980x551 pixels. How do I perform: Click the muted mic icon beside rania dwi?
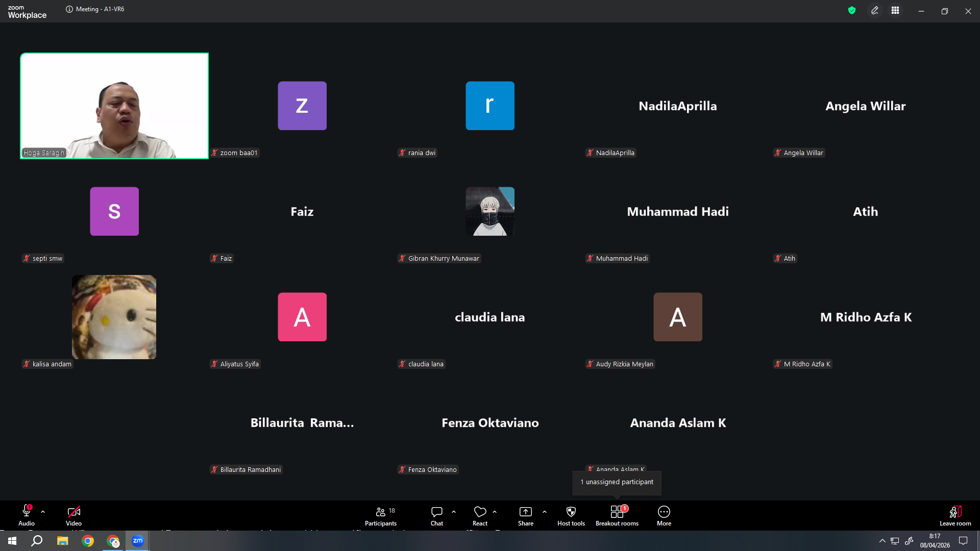[402, 153]
